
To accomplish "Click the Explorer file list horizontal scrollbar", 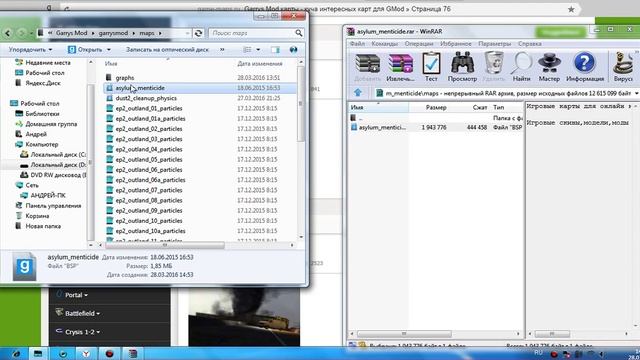I will [x=164, y=245].
